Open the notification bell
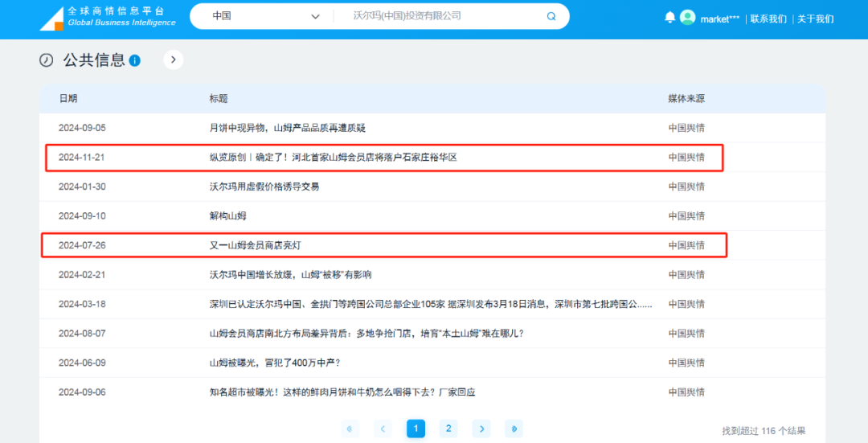 pyautogui.click(x=669, y=17)
